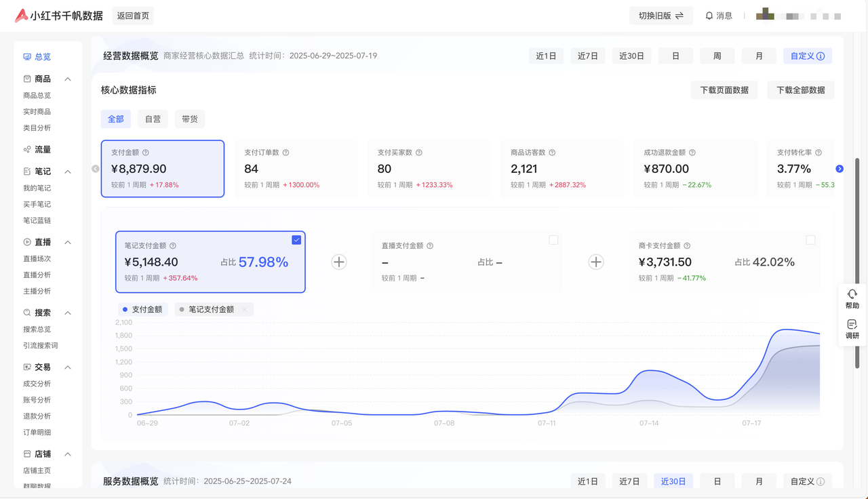The image size is (868, 499).
Task: Collapse the 商品 sidebar section
Action: click(68, 79)
